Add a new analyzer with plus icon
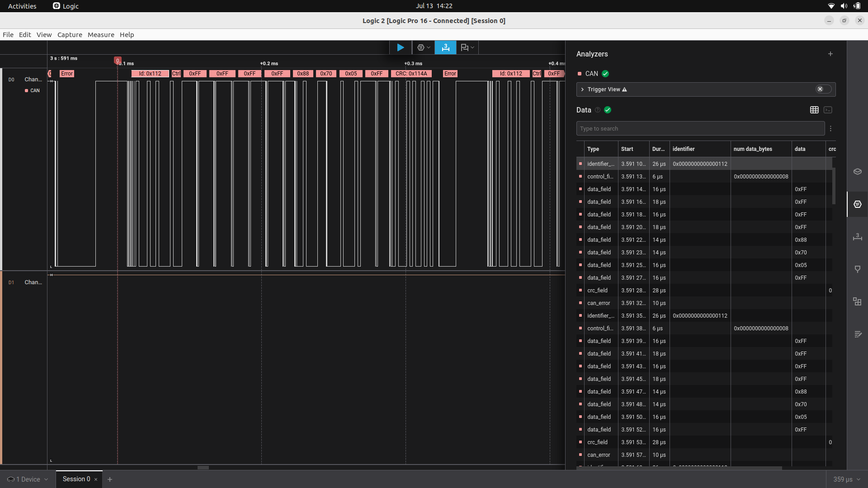868x488 pixels. click(x=830, y=54)
